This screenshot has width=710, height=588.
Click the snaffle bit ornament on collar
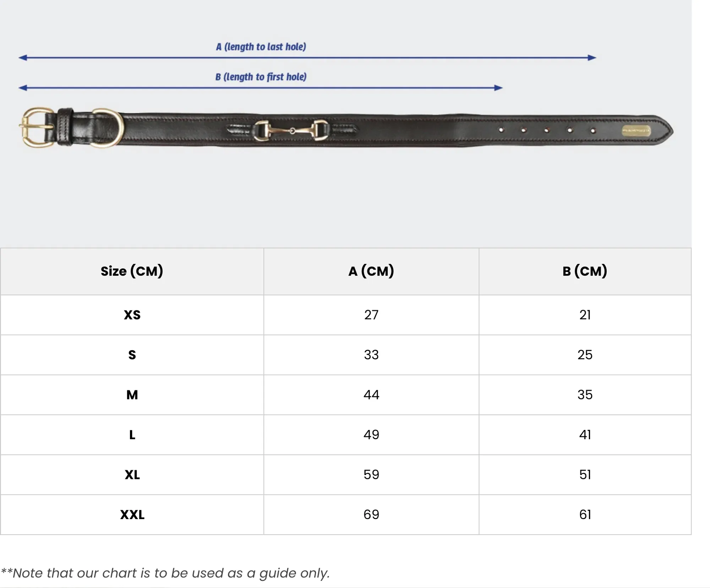point(291,131)
